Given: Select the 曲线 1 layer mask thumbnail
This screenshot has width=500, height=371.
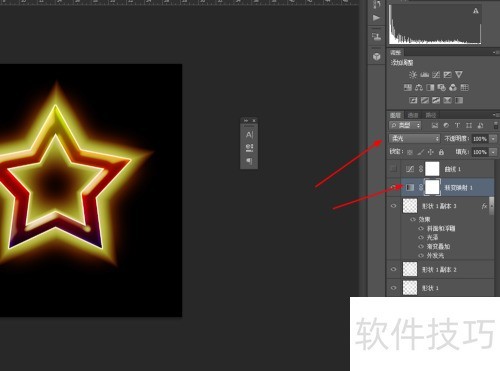Looking at the screenshot, I should pos(432,169).
